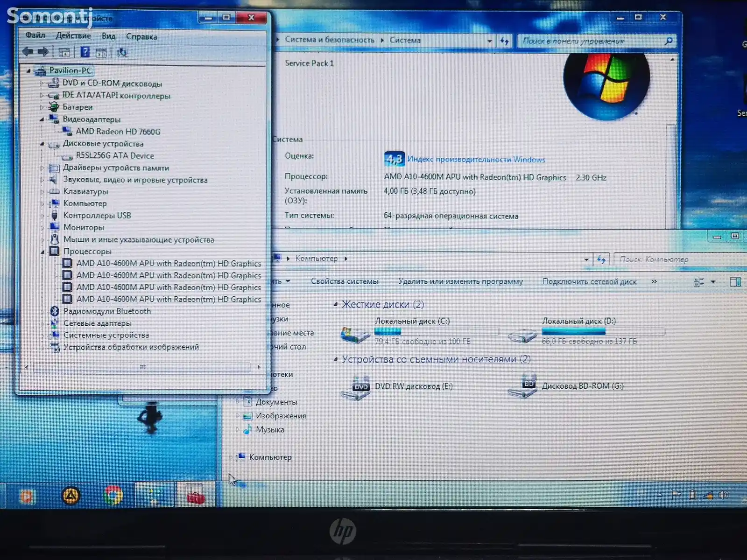
Task: Collapse Устройства со съемными носителями group
Action: [x=336, y=359]
